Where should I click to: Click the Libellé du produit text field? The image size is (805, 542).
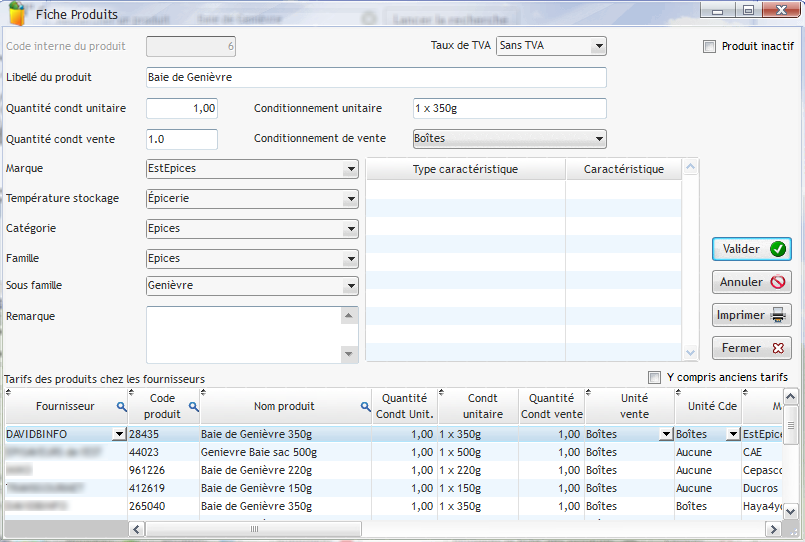click(376, 78)
